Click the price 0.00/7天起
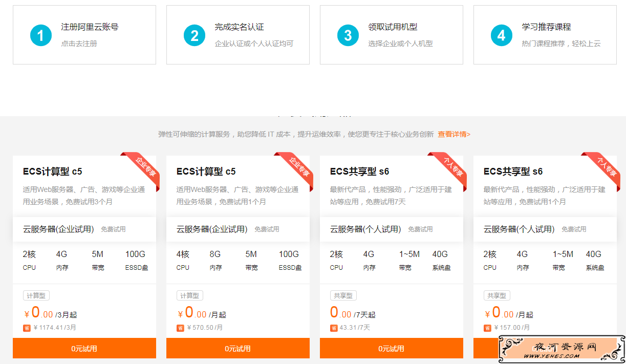 353,313
